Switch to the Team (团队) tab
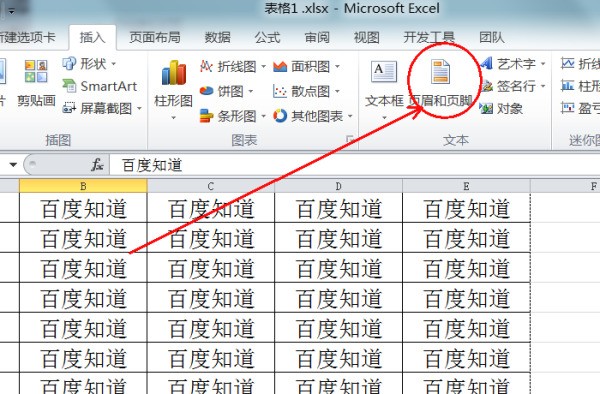This screenshot has width=600, height=394. (492, 37)
